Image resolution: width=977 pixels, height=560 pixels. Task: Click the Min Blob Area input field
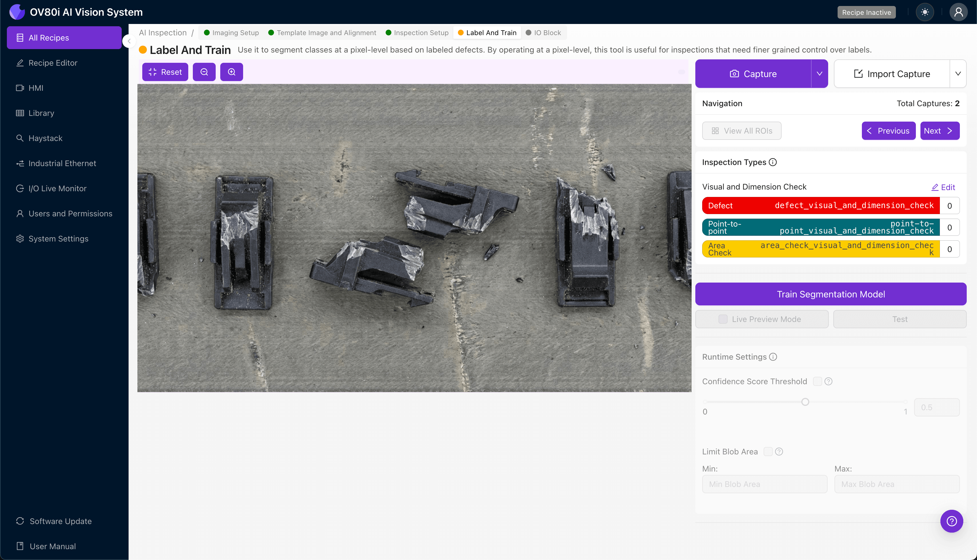764,484
